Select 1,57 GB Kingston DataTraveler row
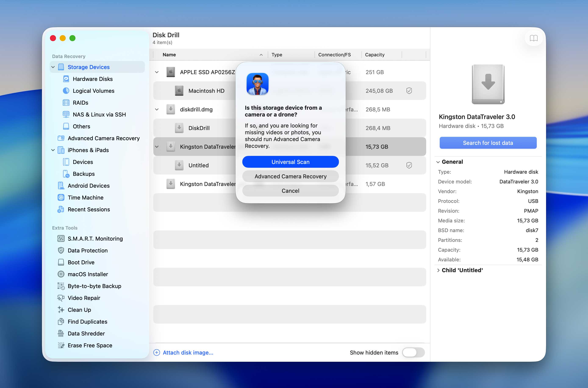This screenshot has height=388, width=588. click(x=289, y=184)
